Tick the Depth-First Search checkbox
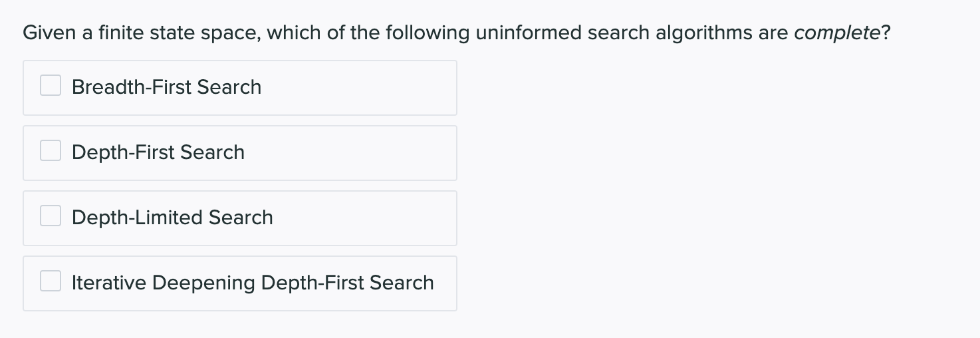The image size is (980, 338). pyautogui.click(x=51, y=151)
